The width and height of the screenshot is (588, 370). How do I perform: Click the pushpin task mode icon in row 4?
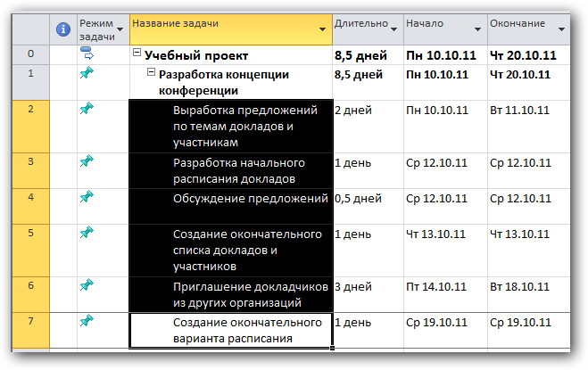(87, 196)
